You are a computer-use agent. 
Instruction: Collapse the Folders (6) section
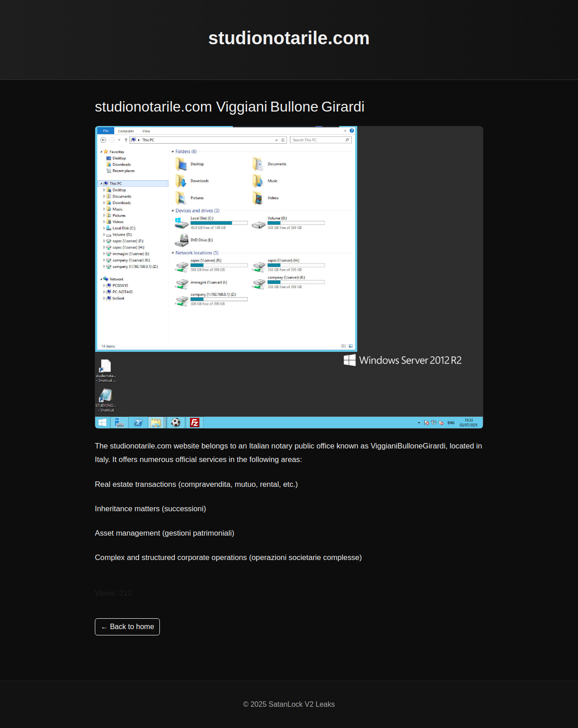(172, 152)
